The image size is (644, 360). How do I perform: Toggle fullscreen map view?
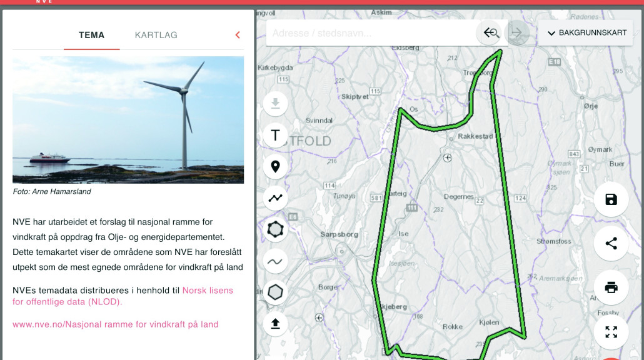tap(611, 332)
